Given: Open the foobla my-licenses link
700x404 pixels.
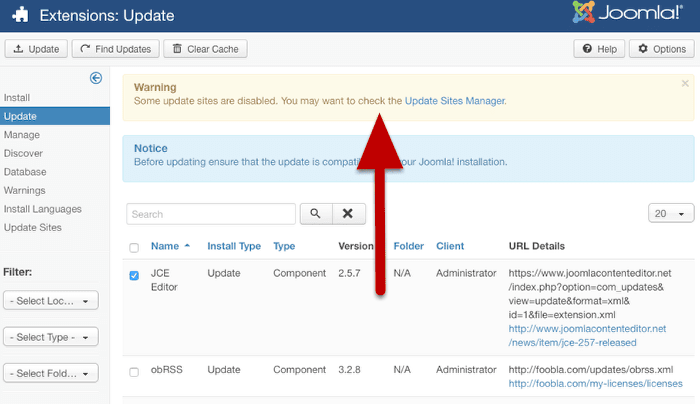Looking at the screenshot, I should (596, 383).
